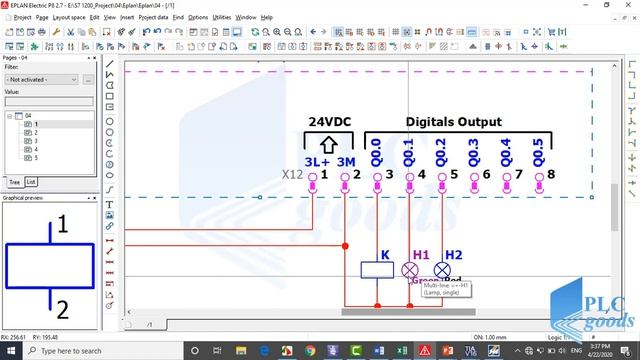Image resolution: width=640 pixels, height=360 pixels.
Task: Open the shopping cart parts icon
Action: (x=551, y=32)
